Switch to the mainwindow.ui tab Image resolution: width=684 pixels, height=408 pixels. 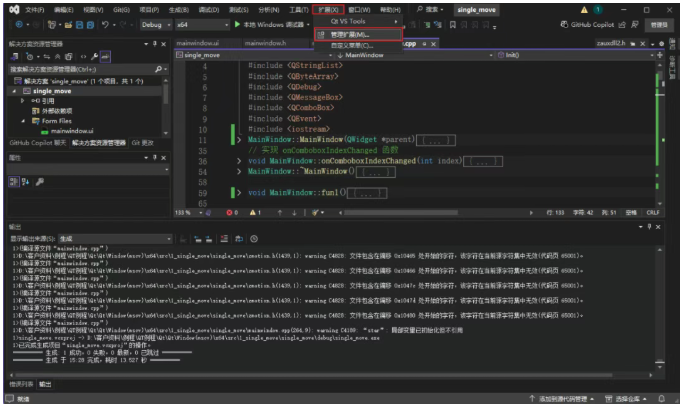(x=198, y=43)
